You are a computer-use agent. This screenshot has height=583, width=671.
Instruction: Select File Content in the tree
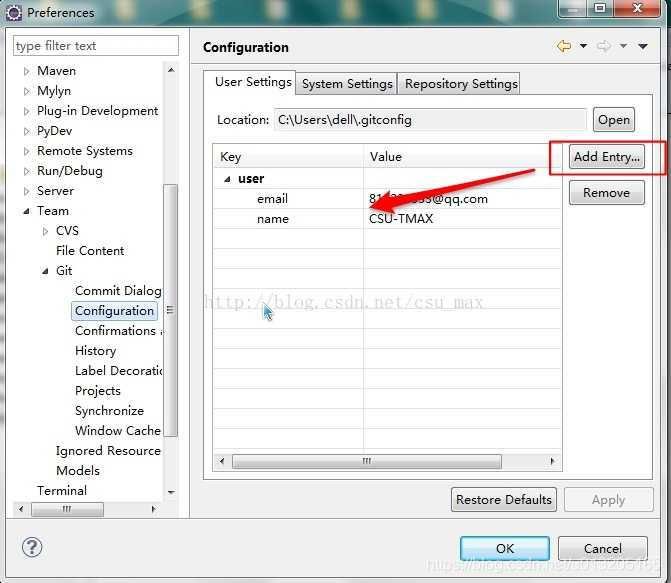(90, 251)
